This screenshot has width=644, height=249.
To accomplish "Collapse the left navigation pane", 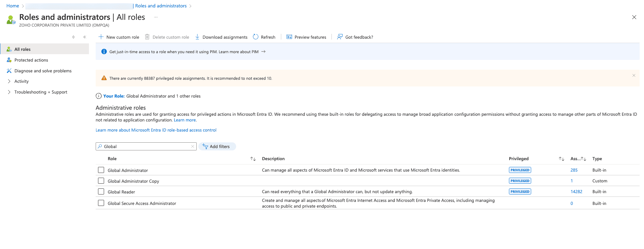I will point(85,37).
